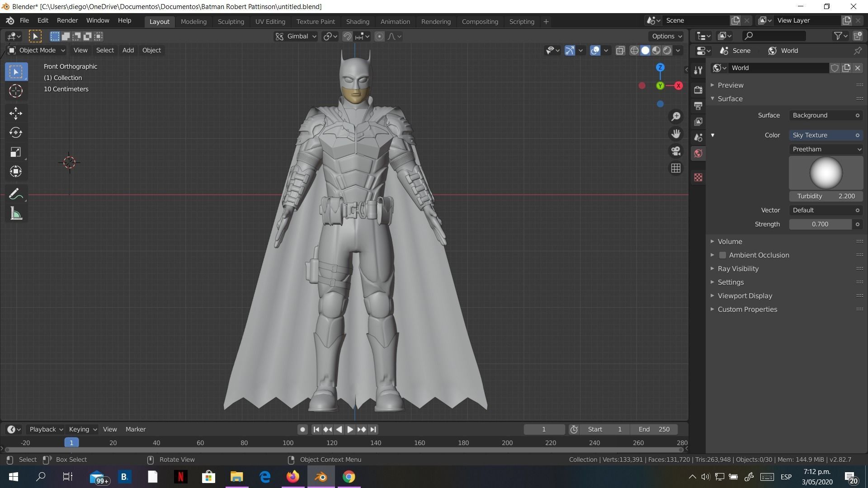
Task: Toggle viewport gizmos button
Action: (x=570, y=51)
